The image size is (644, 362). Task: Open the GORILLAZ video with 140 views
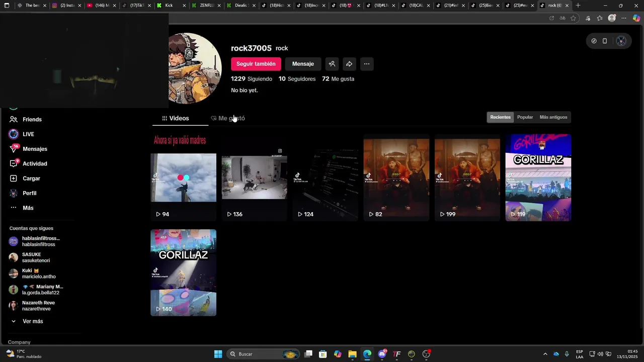coord(183,273)
